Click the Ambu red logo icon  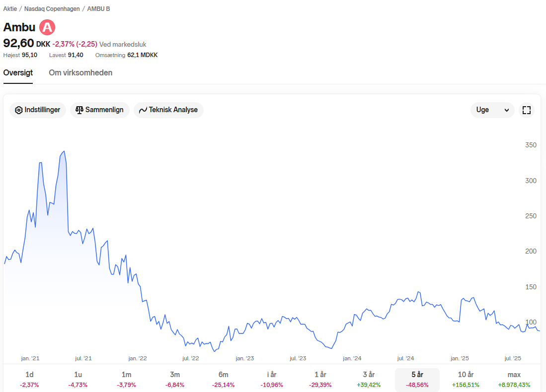(x=47, y=27)
